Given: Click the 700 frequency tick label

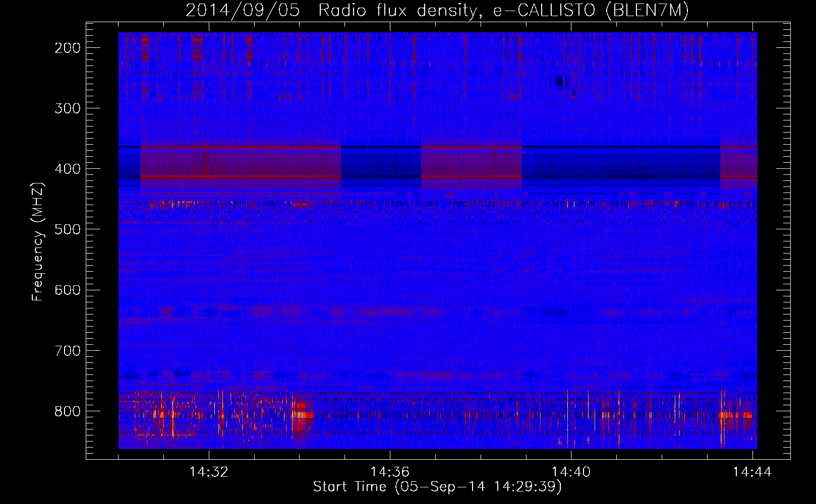Looking at the screenshot, I should point(67,350).
